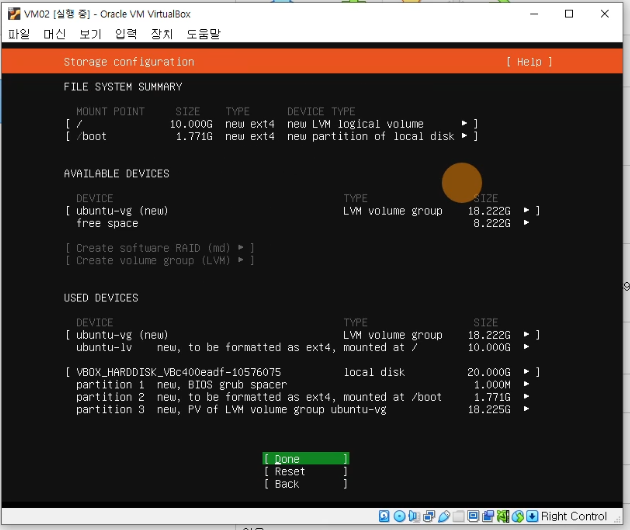Image resolution: width=630 pixels, height=530 pixels.
Task: Click the keyboard capture arrow icon
Action: click(532, 516)
